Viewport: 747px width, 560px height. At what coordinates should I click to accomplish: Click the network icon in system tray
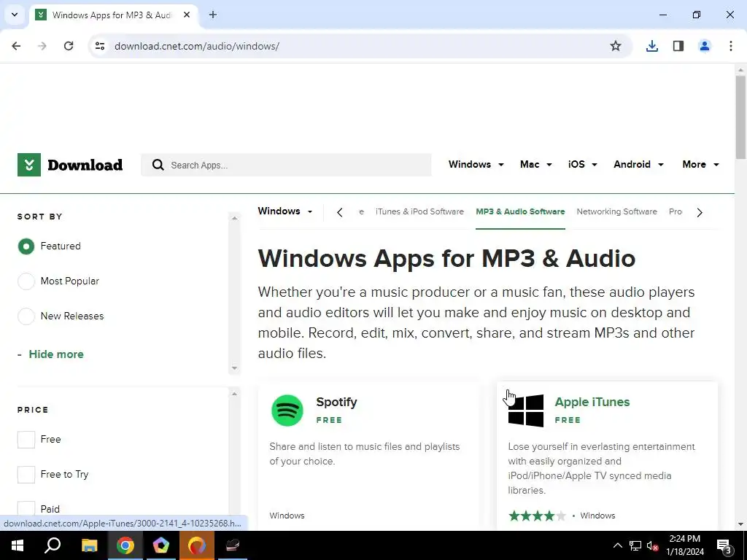coord(635,545)
